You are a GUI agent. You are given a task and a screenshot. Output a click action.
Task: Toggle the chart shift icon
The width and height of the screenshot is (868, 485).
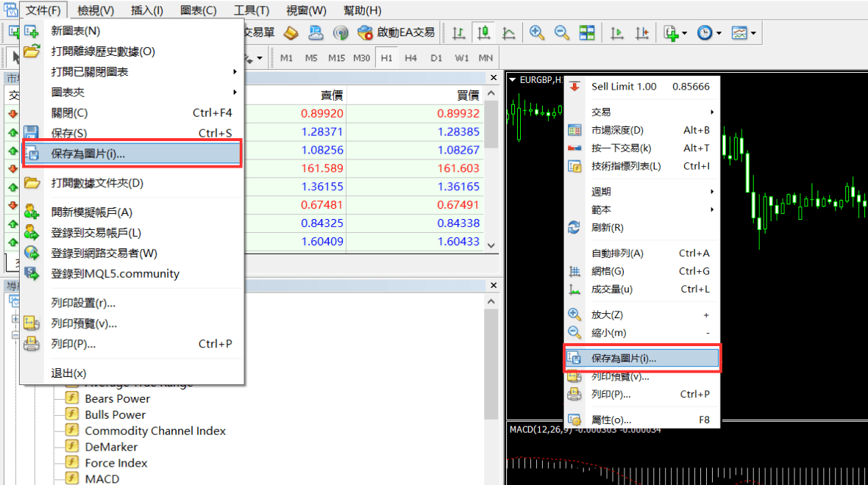[x=642, y=33]
